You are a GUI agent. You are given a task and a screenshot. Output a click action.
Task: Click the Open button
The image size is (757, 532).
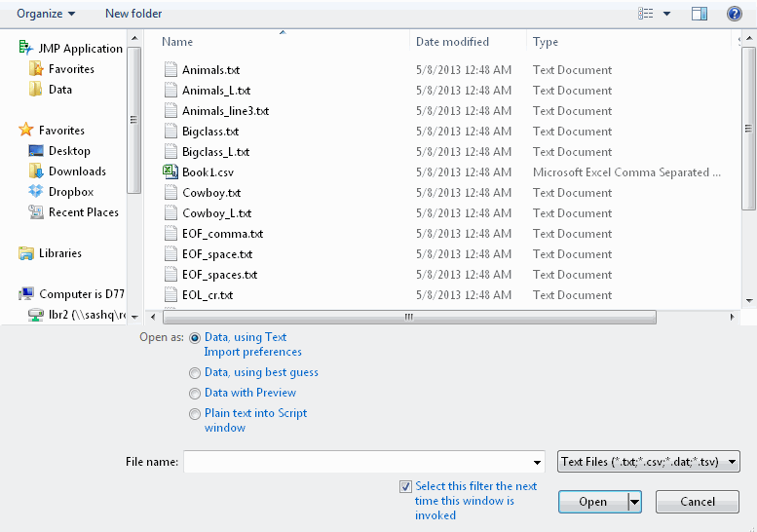pos(593,502)
